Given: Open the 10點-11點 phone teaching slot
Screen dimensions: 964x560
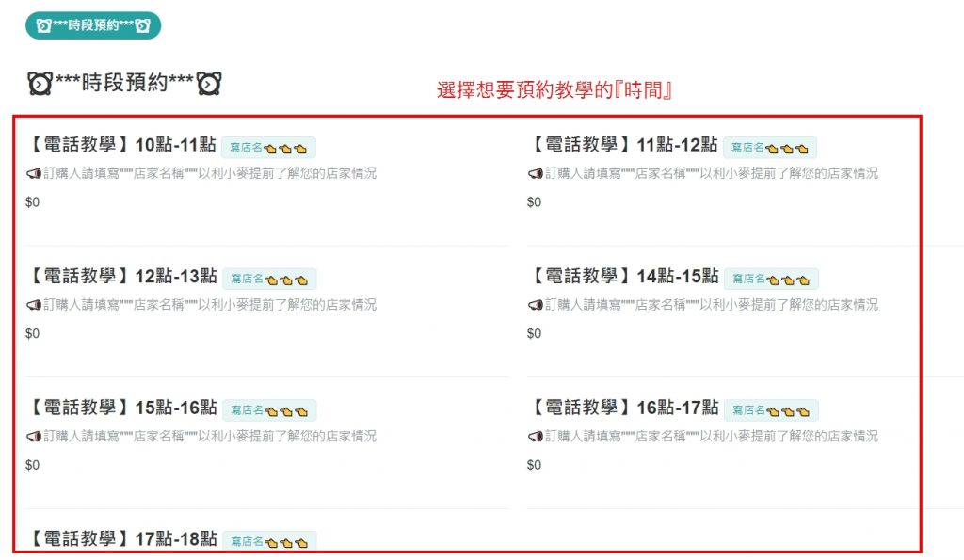Looking at the screenshot, I should coord(121,145).
